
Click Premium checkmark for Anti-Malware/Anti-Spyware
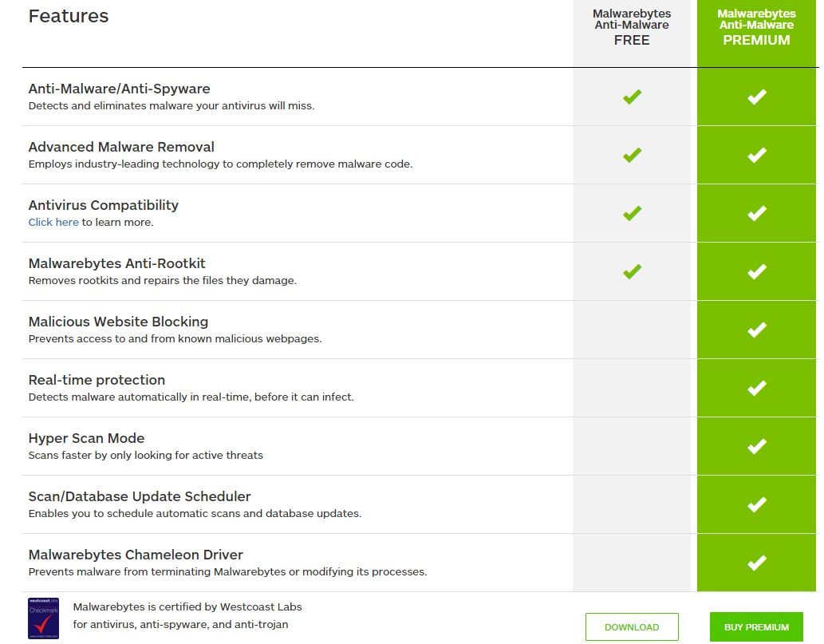(x=756, y=97)
